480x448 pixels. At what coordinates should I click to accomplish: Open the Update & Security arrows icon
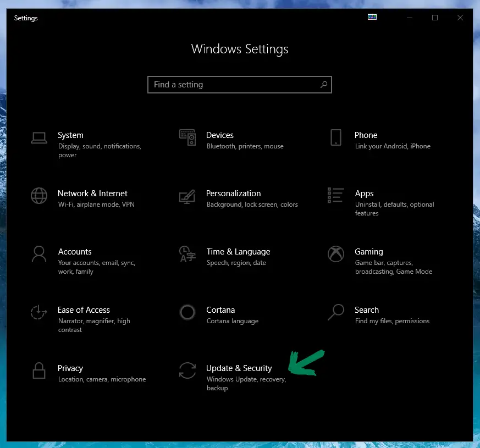(187, 370)
